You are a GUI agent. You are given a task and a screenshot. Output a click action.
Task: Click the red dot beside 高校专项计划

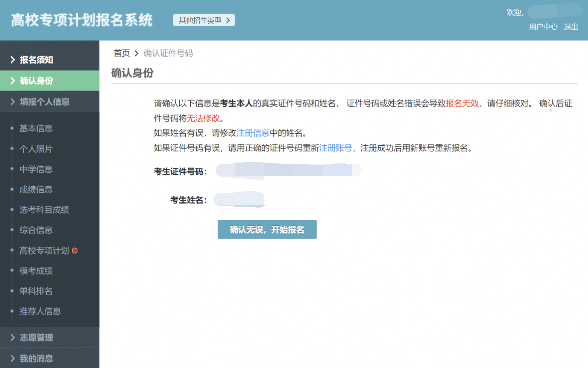point(75,250)
